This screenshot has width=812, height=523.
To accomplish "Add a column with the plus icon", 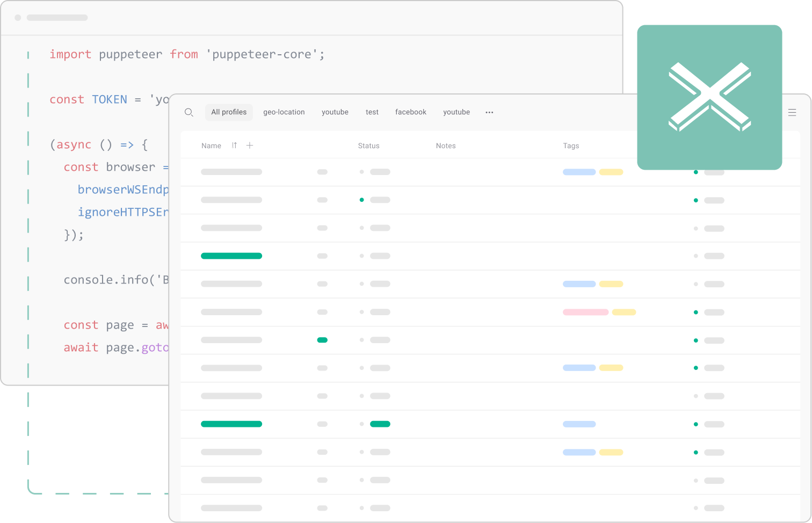I will [x=250, y=146].
